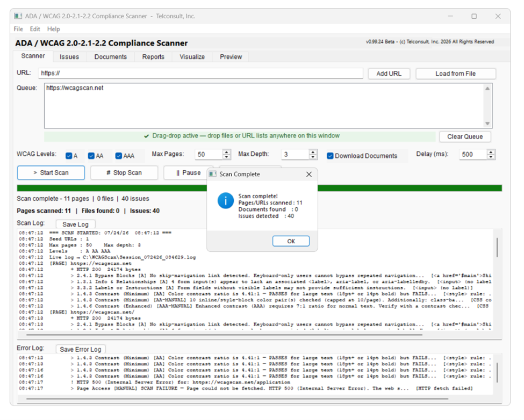Decrease the Max Depth value
The width and height of the screenshot is (524, 420).
click(x=313, y=157)
